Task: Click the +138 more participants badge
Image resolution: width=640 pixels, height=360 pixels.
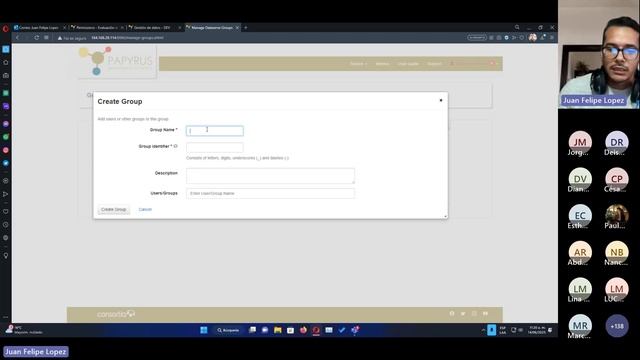Action: 617,326
